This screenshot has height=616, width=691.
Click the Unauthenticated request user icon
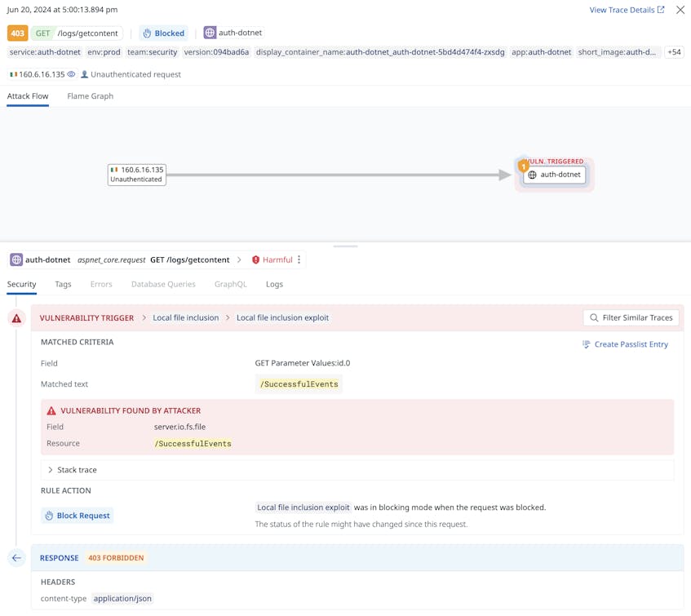pos(85,74)
